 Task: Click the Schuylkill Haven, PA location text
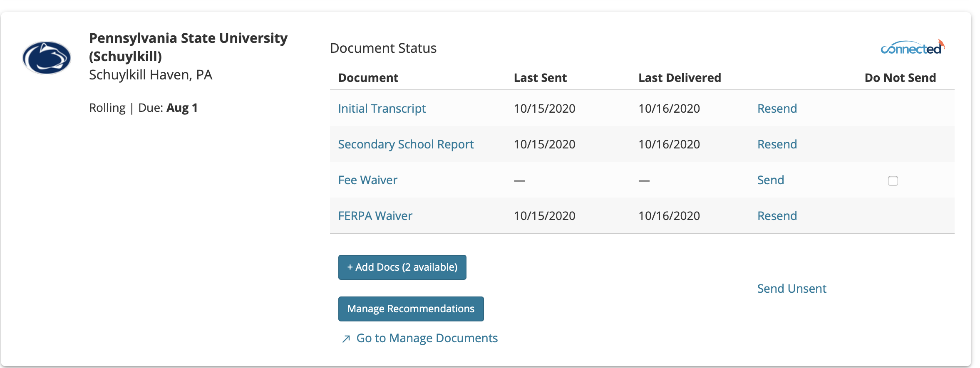pos(151,75)
